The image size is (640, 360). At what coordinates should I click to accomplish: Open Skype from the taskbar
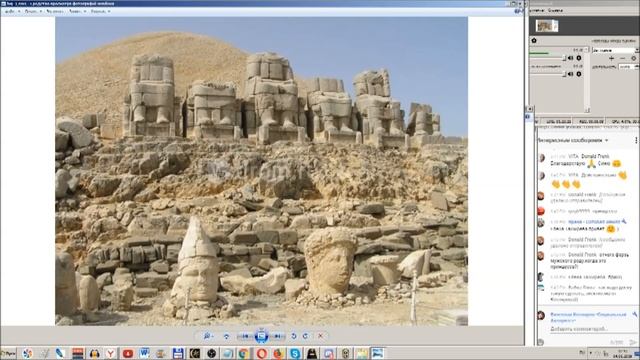tap(295, 353)
